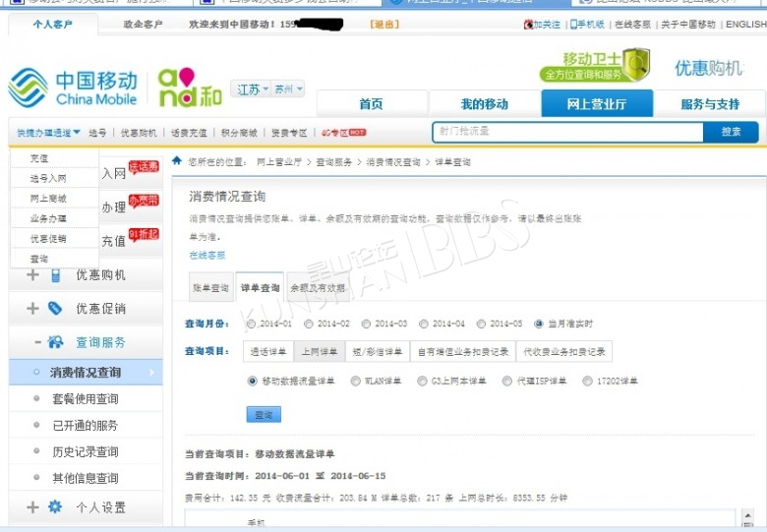Click the 搜索 search button
The image size is (767, 532).
tap(731, 132)
